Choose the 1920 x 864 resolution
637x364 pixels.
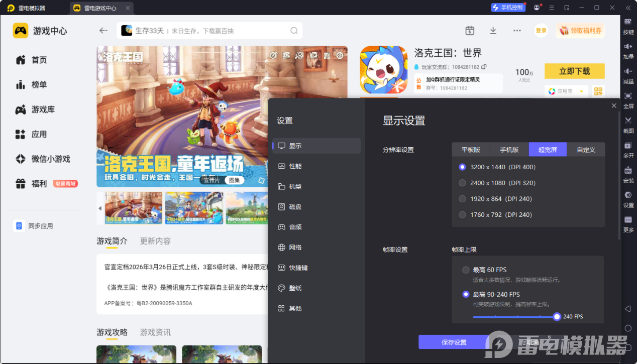[463, 199]
